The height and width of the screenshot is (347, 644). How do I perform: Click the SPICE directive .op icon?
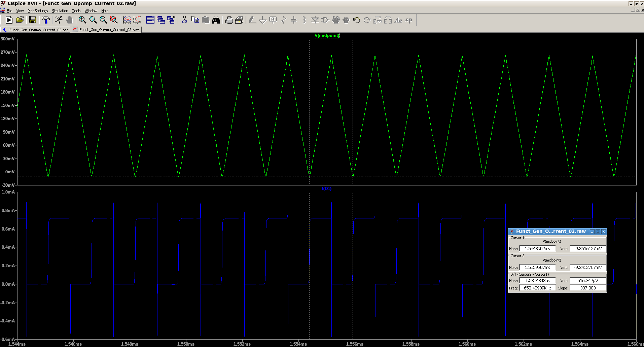point(409,20)
